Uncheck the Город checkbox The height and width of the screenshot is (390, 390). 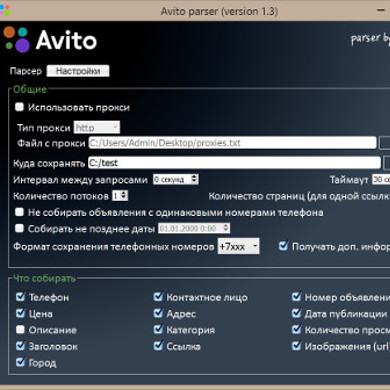pos(20,362)
